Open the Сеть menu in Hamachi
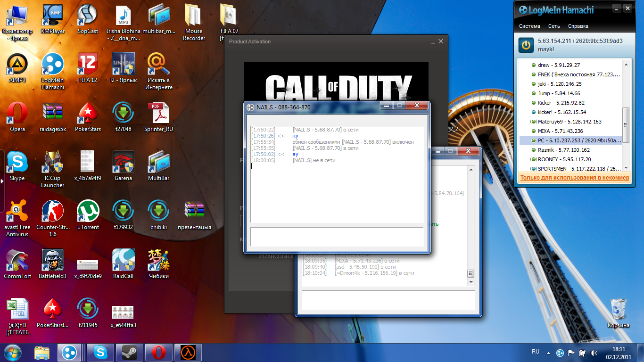This screenshot has width=644, height=362. 554,26
